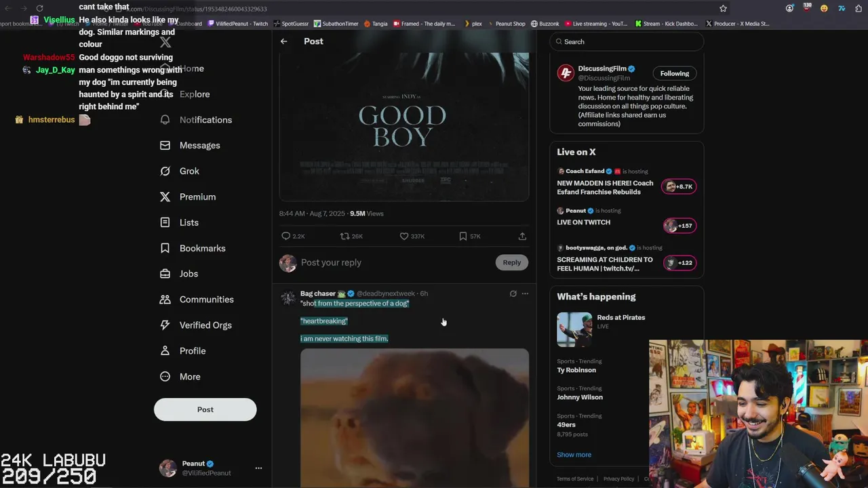This screenshot has width=868, height=488.
Task: Click the DiscussingFilm avatar logo
Action: coord(566,73)
